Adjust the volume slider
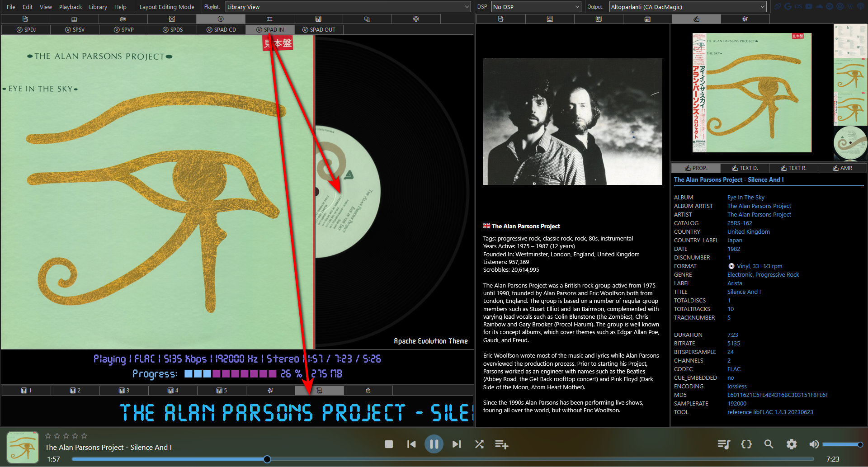This screenshot has height=467, width=868. (x=843, y=444)
